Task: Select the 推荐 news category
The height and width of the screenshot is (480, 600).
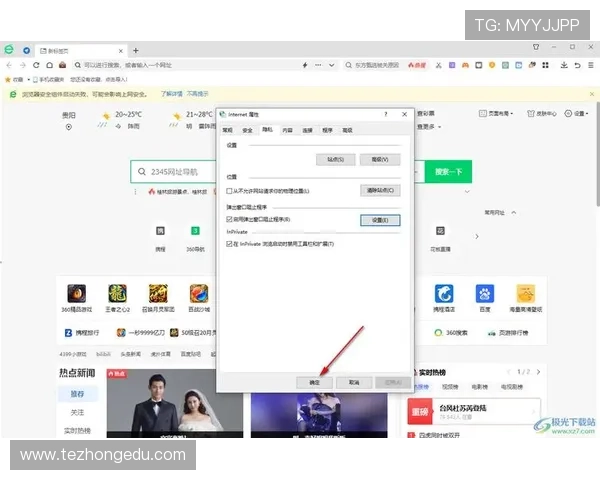Action: pos(77,394)
